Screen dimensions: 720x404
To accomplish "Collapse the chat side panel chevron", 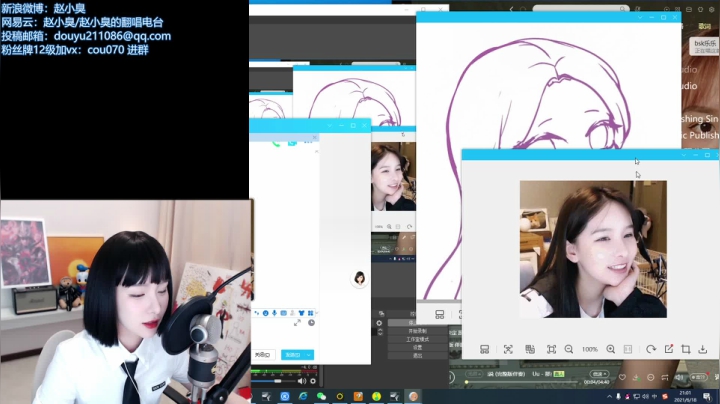I will pyautogui.click(x=316, y=152).
